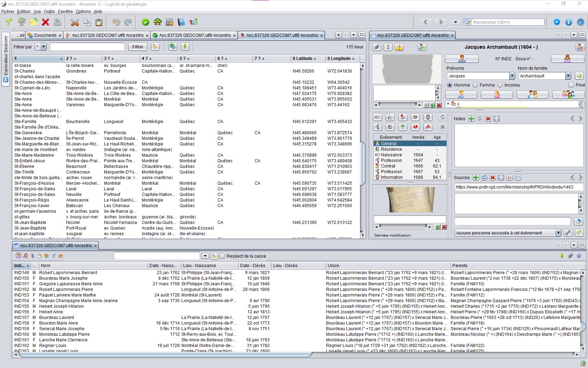Select the Inconnu radio button
588x368 pixels.
click(500, 85)
